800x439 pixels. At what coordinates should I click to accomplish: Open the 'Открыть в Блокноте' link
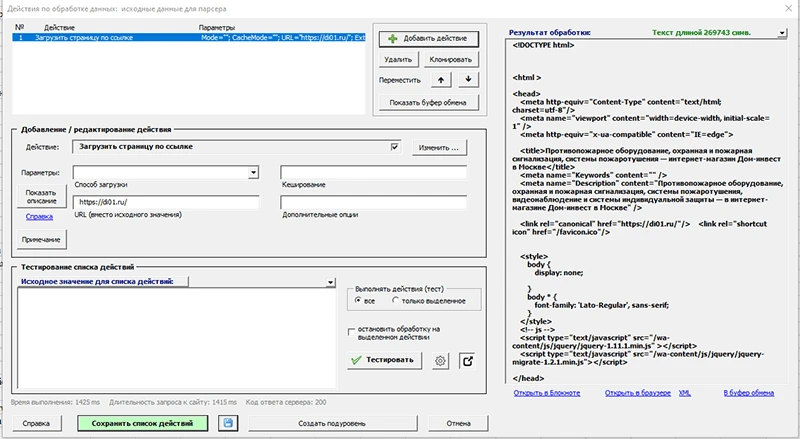coord(547,393)
